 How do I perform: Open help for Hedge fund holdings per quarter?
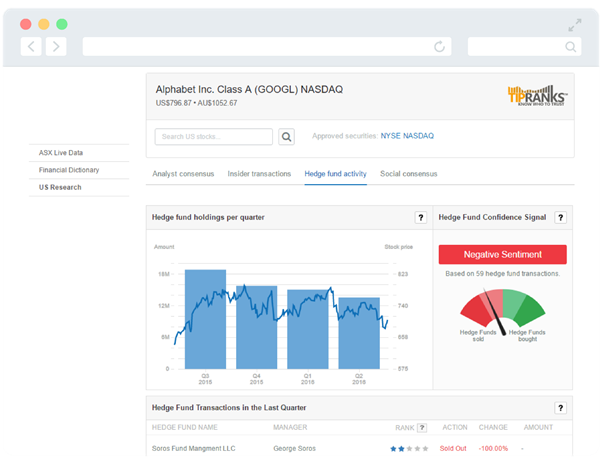[421, 218]
